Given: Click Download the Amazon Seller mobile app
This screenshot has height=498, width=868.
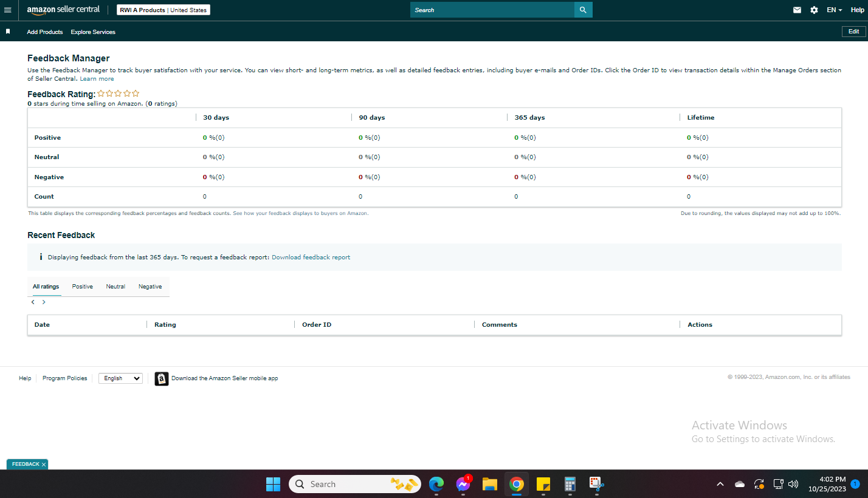Looking at the screenshot, I should (x=224, y=378).
